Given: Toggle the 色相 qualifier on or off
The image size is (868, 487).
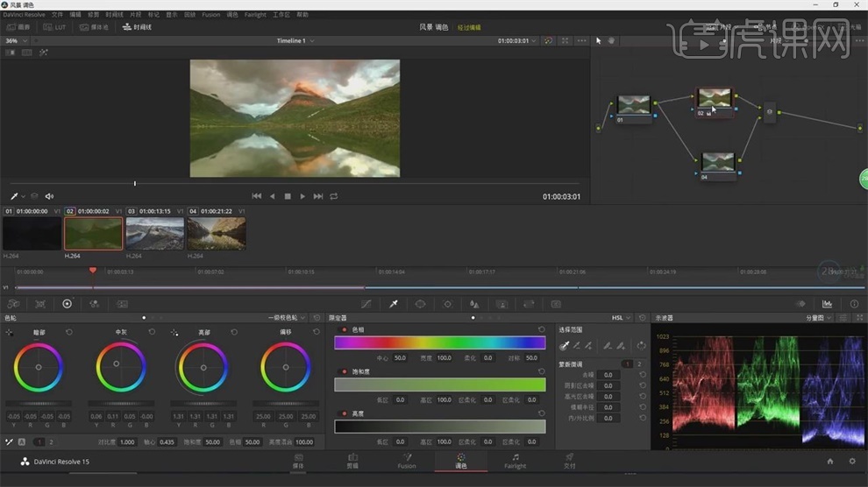Looking at the screenshot, I should pos(344,329).
